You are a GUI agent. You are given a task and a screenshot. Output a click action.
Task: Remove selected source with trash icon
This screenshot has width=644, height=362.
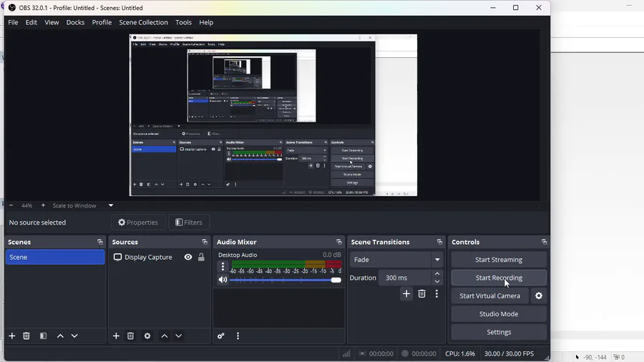(x=131, y=336)
